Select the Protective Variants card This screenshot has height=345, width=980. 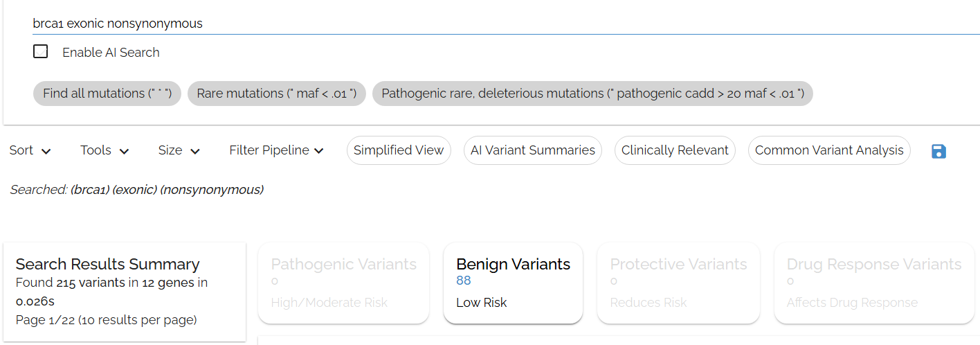click(678, 283)
